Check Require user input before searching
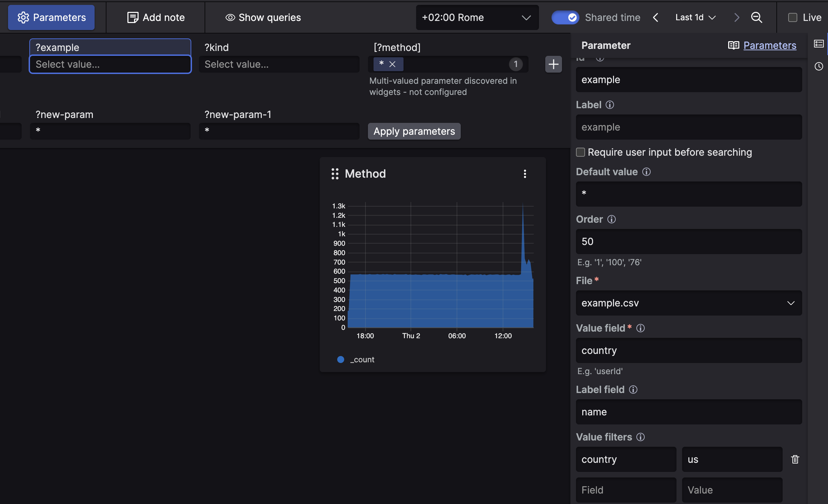Viewport: 828px width, 504px height. [x=581, y=152]
